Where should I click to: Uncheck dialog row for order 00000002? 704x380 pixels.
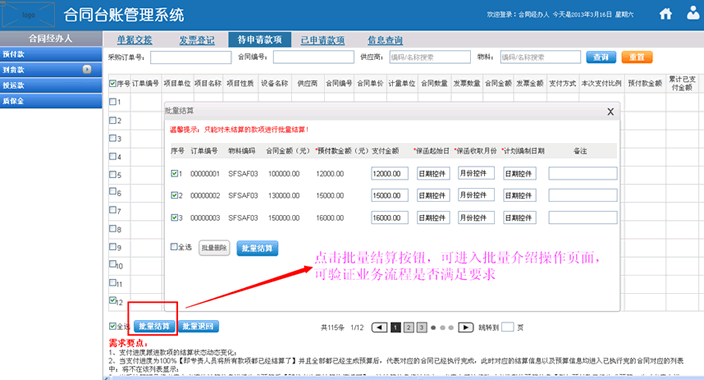coord(174,195)
